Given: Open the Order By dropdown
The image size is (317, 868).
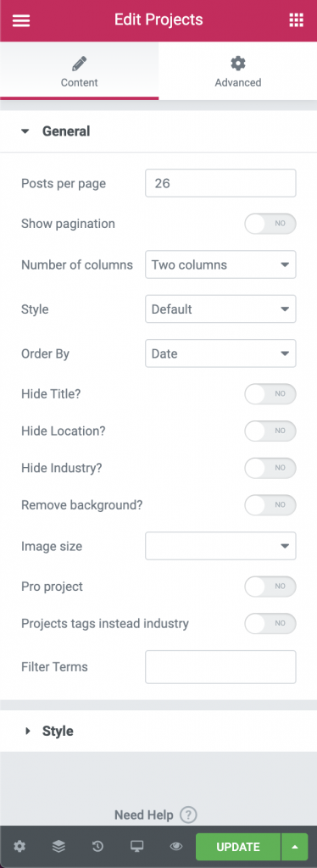Looking at the screenshot, I should (x=220, y=353).
